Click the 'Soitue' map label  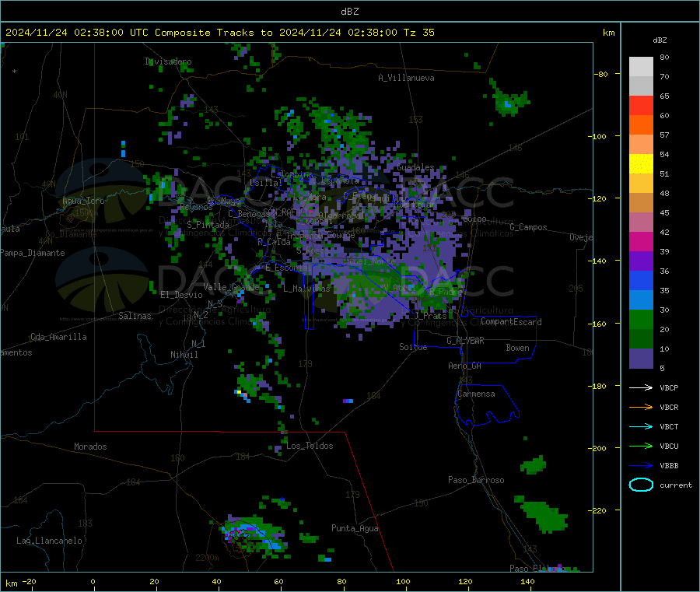pyautogui.click(x=413, y=347)
